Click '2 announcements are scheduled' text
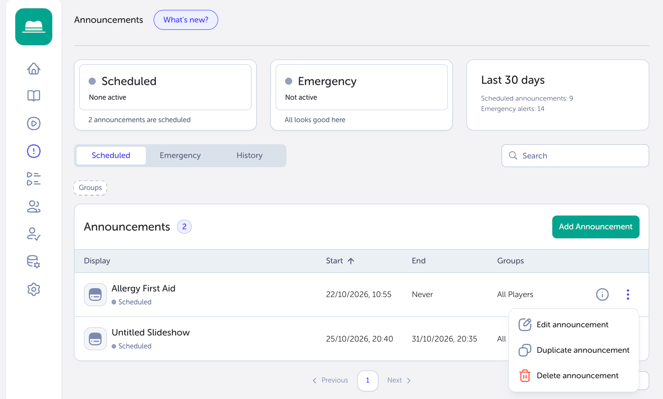 point(140,120)
